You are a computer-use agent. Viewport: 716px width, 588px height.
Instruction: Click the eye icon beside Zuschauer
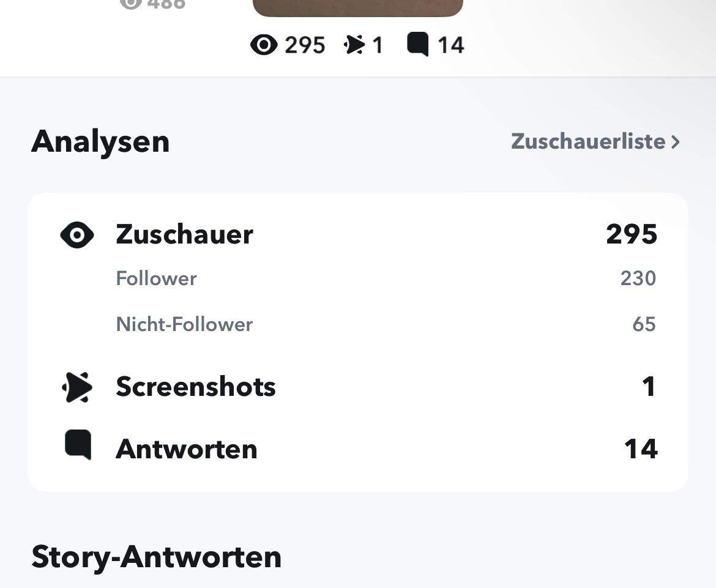tap(76, 234)
